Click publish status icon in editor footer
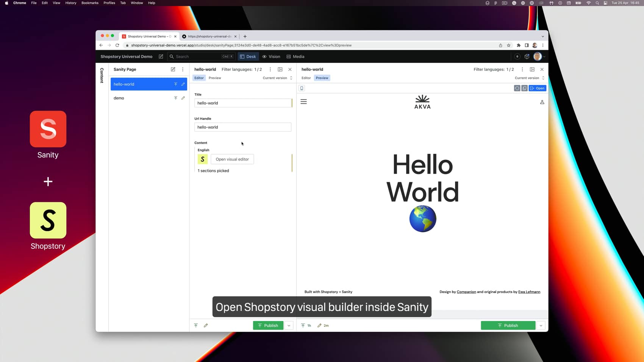 [x=196, y=326]
